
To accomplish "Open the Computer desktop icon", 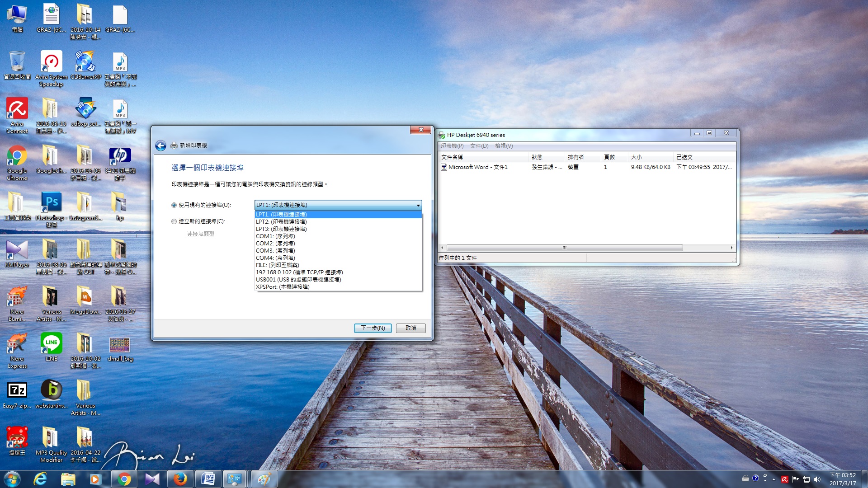I will pyautogui.click(x=17, y=19).
